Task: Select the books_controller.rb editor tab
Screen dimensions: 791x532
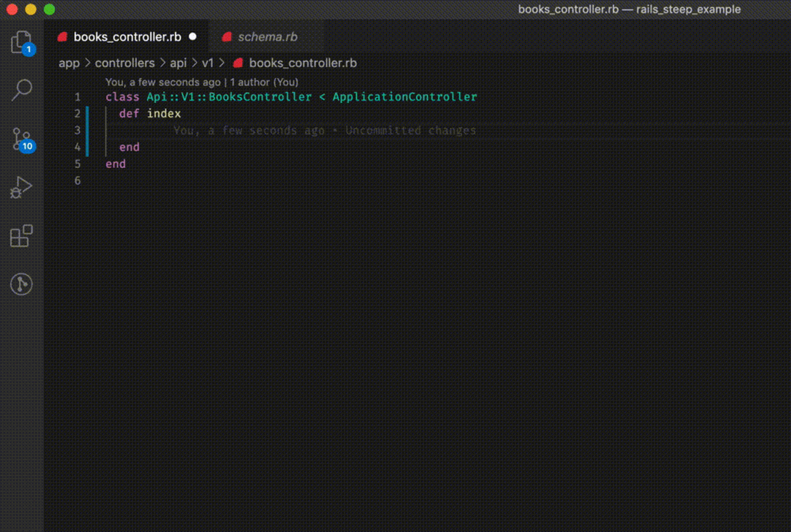Action: click(x=127, y=36)
